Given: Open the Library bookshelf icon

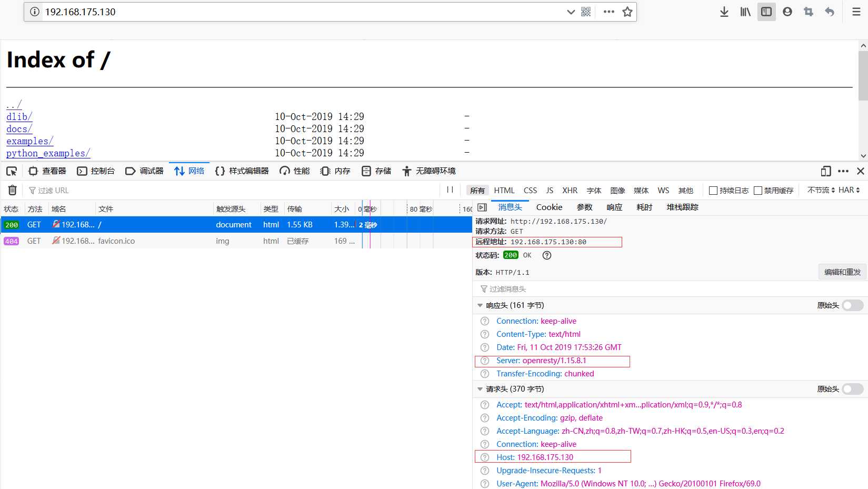Looking at the screenshot, I should [x=745, y=12].
